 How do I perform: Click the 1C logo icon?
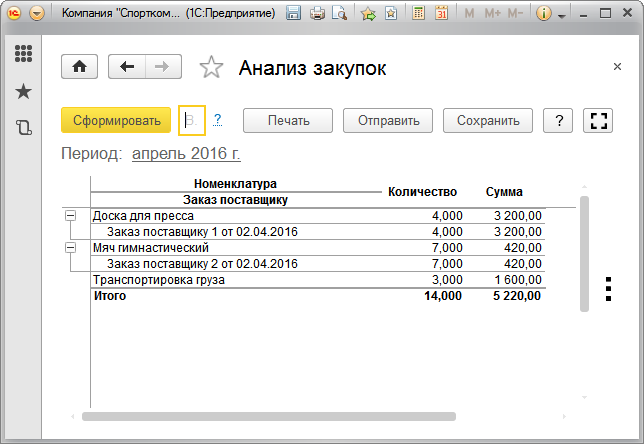[x=14, y=14]
